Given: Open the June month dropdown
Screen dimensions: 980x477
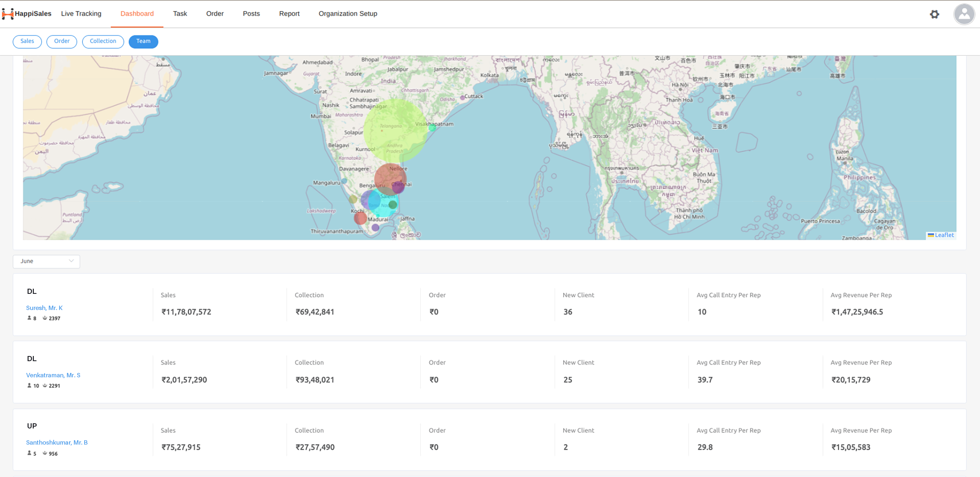Looking at the screenshot, I should (x=46, y=261).
